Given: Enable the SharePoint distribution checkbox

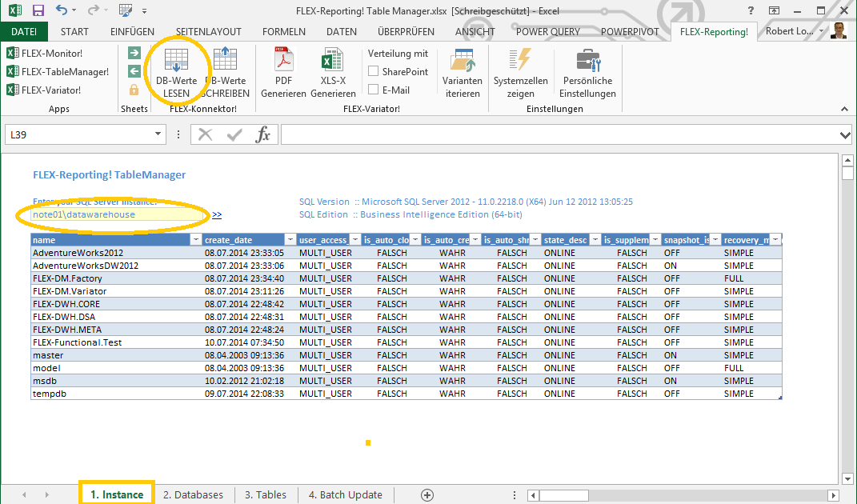Looking at the screenshot, I should click(x=374, y=71).
